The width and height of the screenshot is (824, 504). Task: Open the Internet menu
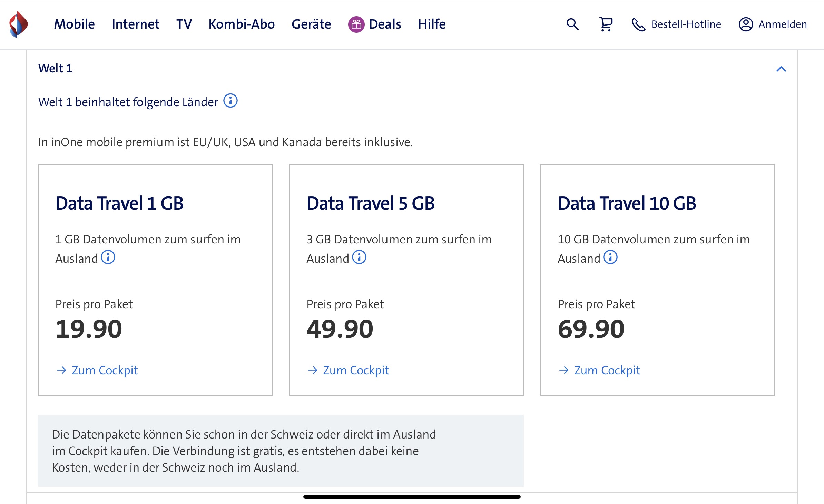click(x=135, y=24)
